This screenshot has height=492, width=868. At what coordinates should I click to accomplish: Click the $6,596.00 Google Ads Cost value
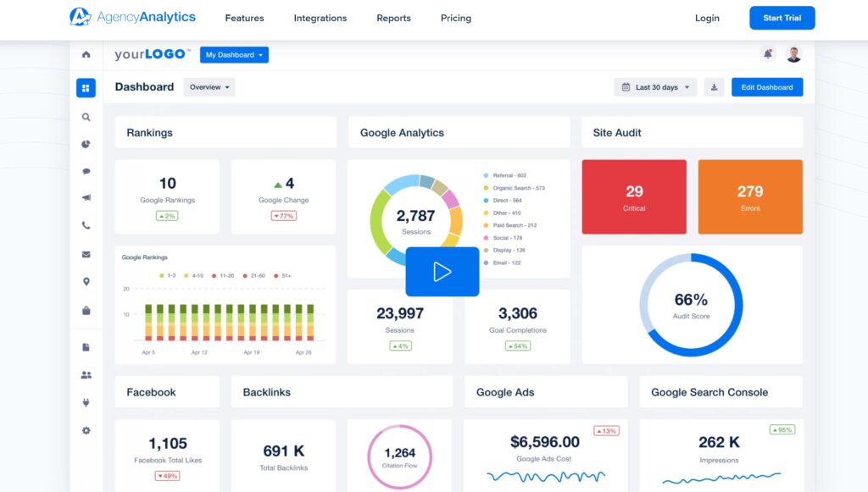(545, 442)
